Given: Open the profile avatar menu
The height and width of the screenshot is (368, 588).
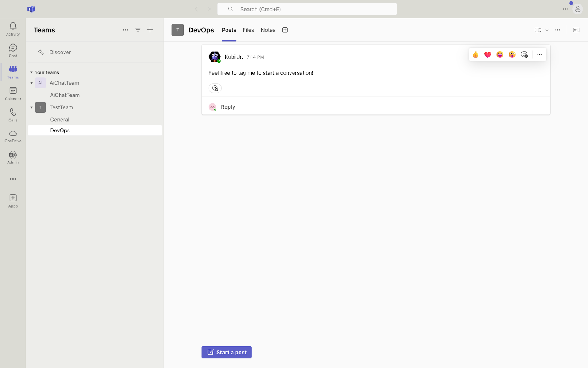Looking at the screenshot, I should coord(578,9).
